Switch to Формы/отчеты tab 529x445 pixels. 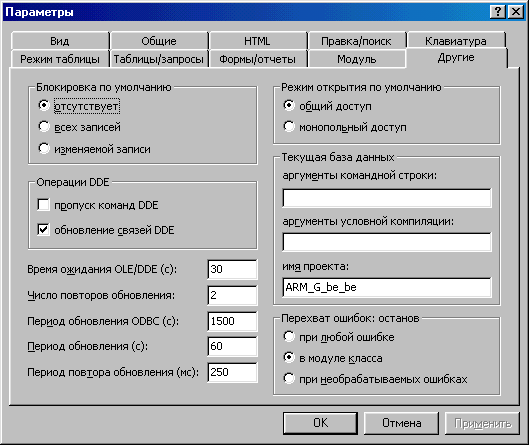[x=258, y=59]
